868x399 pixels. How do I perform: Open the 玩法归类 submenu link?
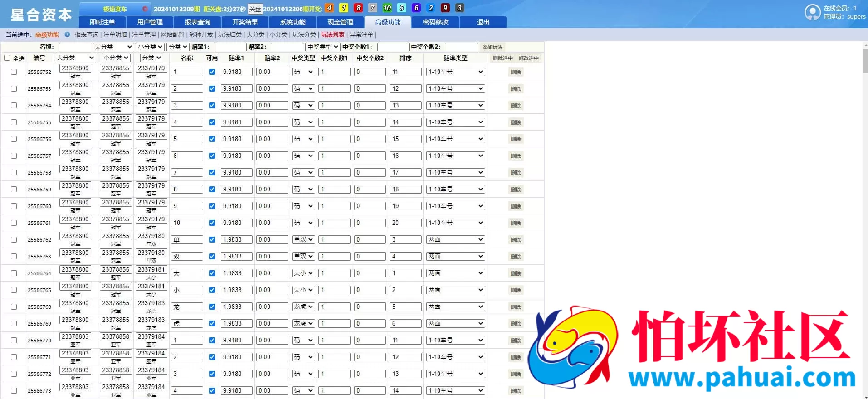click(230, 34)
